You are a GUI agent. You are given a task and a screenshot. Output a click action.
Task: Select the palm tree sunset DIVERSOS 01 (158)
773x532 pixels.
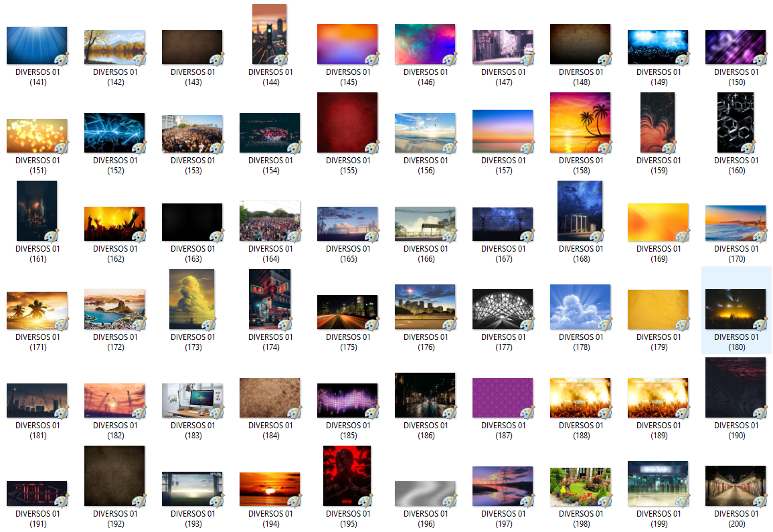click(580, 123)
